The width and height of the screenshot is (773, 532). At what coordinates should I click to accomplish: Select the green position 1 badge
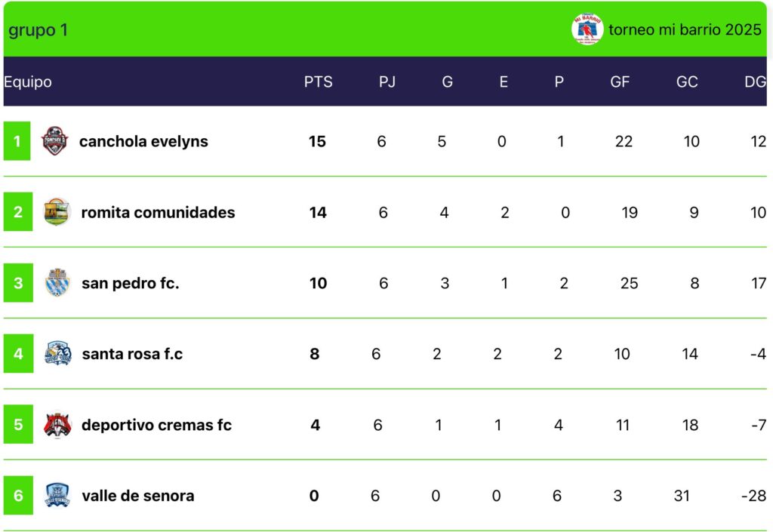17,141
